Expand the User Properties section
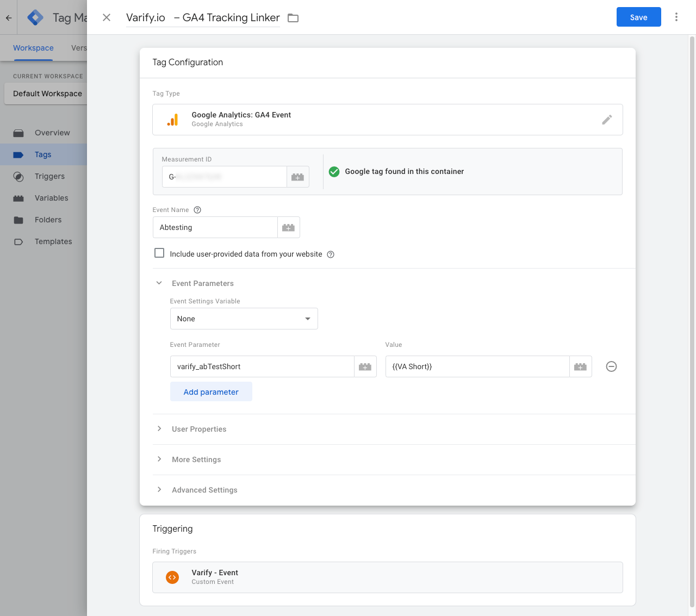Image resolution: width=696 pixels, height=616 pixels. [159, 428]
